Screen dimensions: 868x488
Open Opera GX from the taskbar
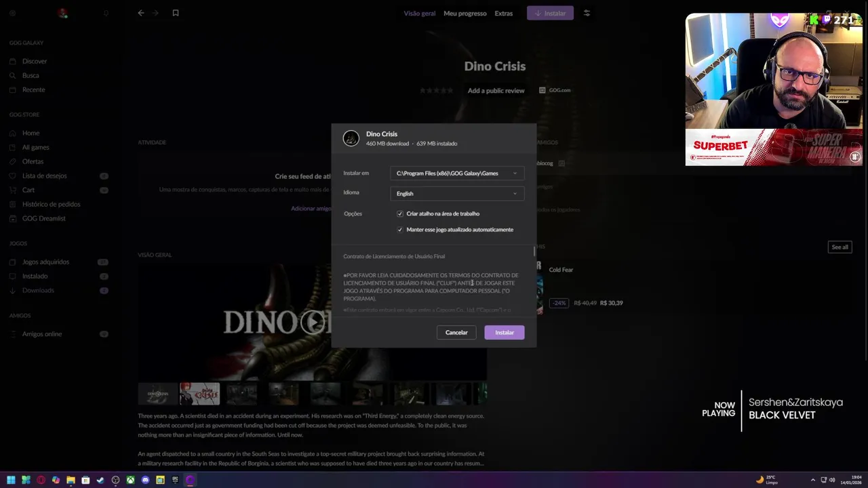coord(41,480)
